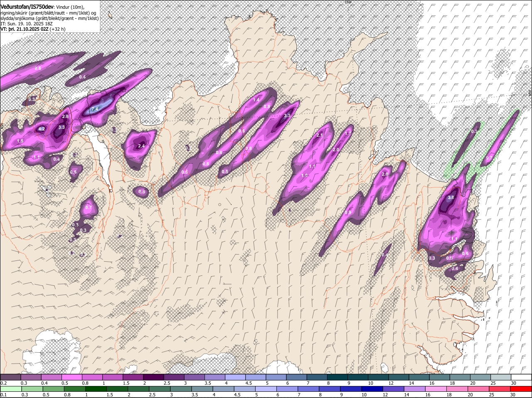The height and width of the screenshot is (398, 532).
Task: Click the 1.4 precipitation value label
Action: [x=256, y=100]
